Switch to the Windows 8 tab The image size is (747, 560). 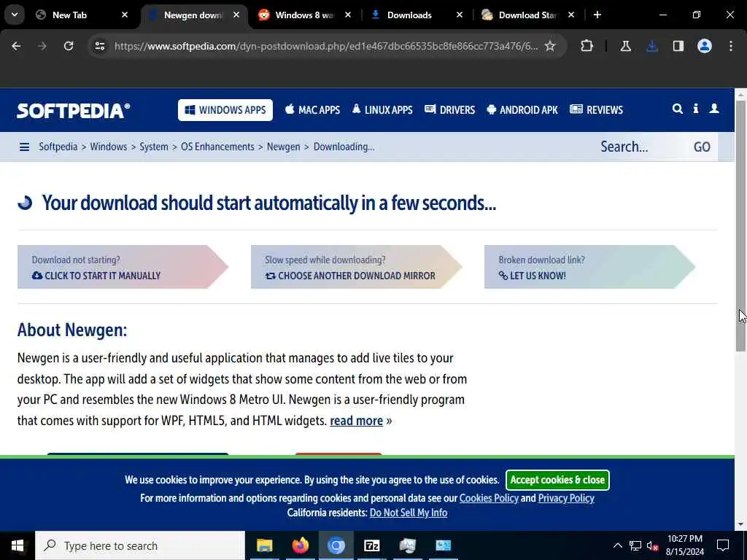(305, 15)
